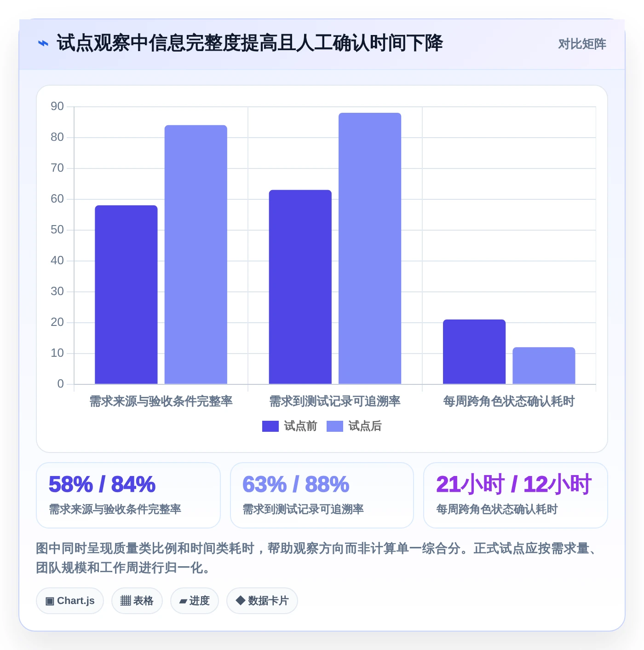
Task: Toggle the 试点后 legend item
Action: tap(354, 426)
